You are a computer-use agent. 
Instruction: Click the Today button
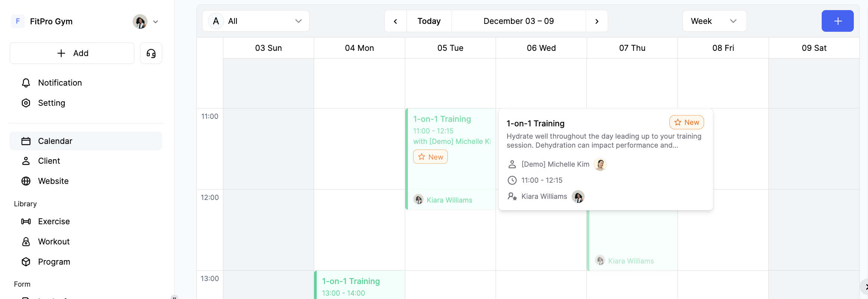click(429, 21)
